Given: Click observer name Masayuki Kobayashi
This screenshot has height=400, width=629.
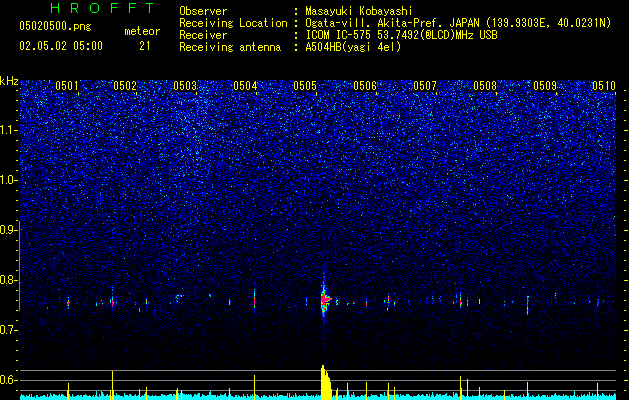Looking at the screenshot, I should pos(358,11).
